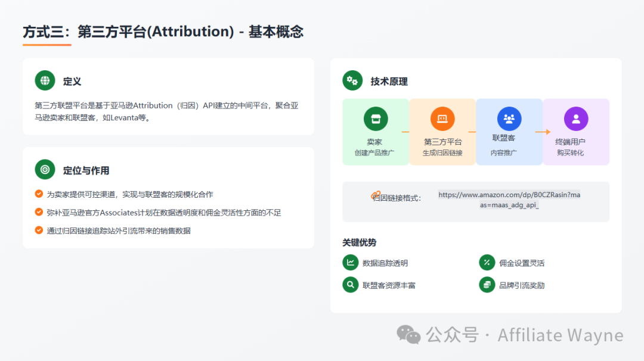
Task: Click the 购买转化 caption
Action: tap(570, 153)
